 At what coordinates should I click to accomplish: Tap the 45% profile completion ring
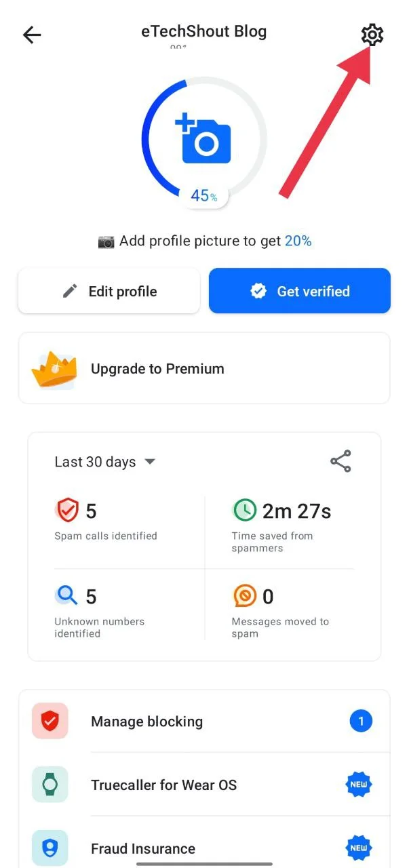[x=204, y=195]
